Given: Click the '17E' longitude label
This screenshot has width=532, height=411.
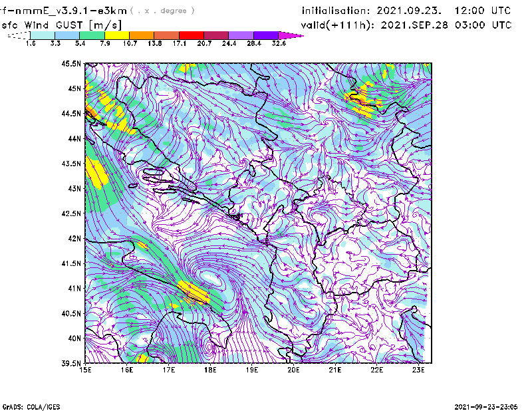Looking at the screenshot, I should (x=169, y=370).
